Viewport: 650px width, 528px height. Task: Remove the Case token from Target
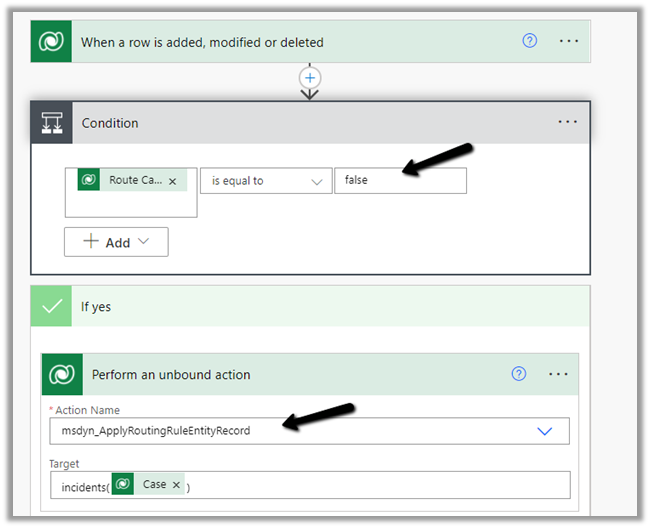(x=177, y=485)
